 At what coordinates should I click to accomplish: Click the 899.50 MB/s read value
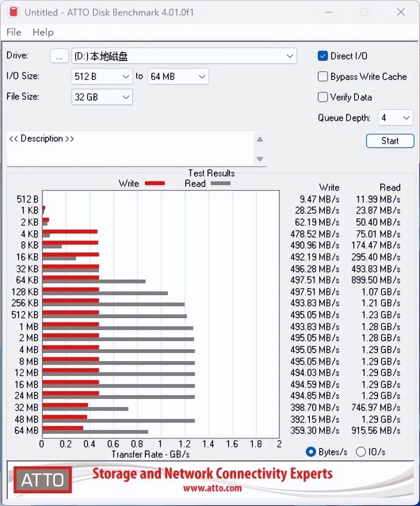pyautogui.click(x=376, y=280)
